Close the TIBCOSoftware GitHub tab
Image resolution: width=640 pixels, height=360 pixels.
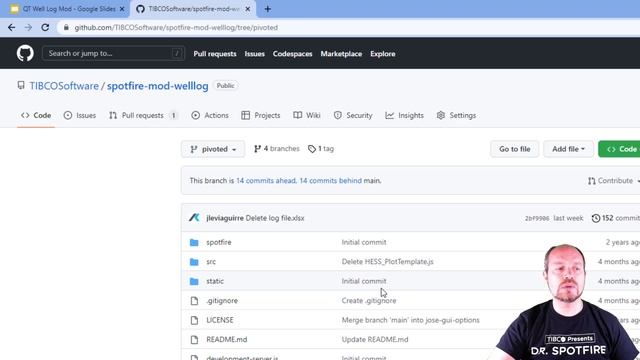coord(248,9)
